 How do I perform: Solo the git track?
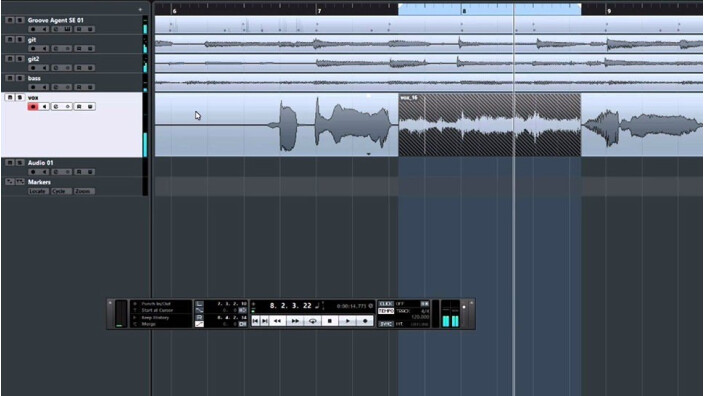pos(20,40)
